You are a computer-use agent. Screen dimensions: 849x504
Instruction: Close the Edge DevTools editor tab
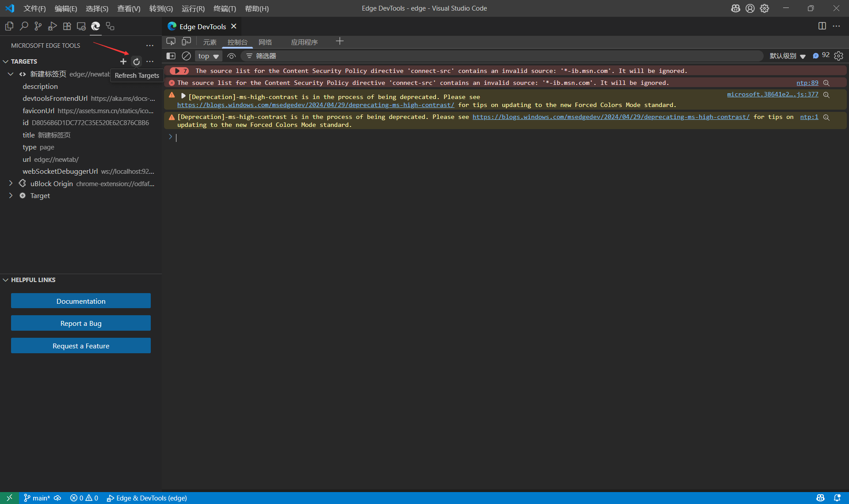234,27
